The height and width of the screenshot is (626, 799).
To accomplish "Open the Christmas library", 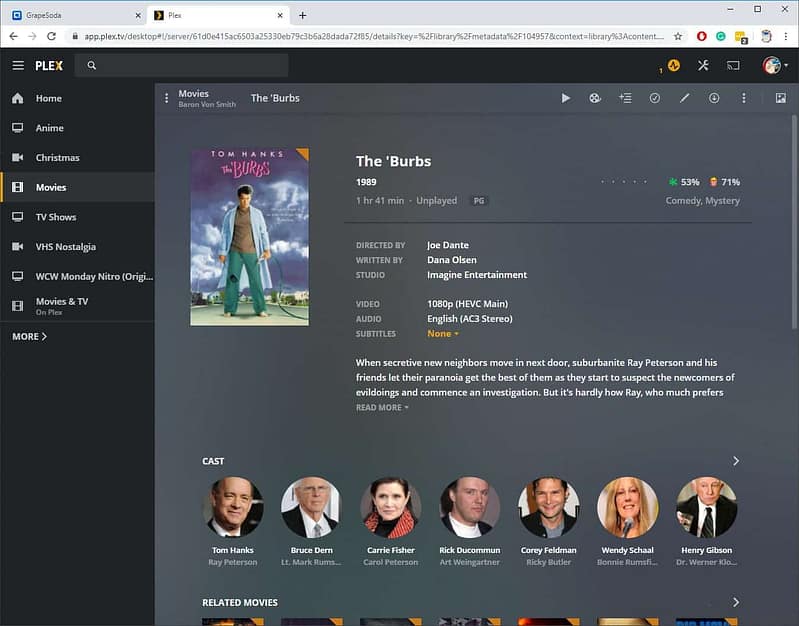I will click(x=77, y=158).
